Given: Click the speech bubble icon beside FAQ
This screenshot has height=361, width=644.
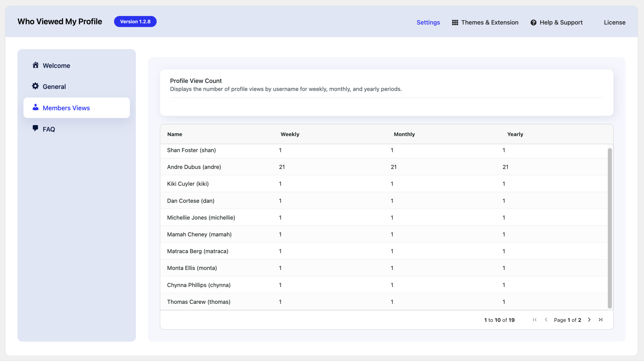Looking at the screenshot, I should (35, 128).
